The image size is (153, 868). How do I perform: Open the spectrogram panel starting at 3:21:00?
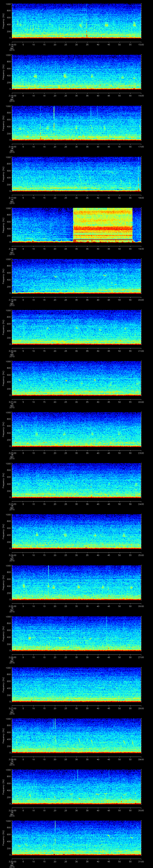click(x=76, y=378)
